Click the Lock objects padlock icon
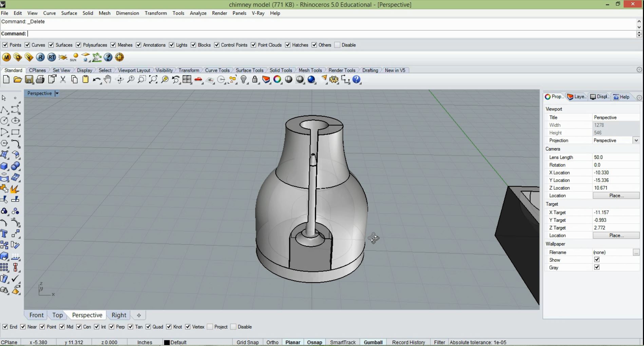 point(255,80)
